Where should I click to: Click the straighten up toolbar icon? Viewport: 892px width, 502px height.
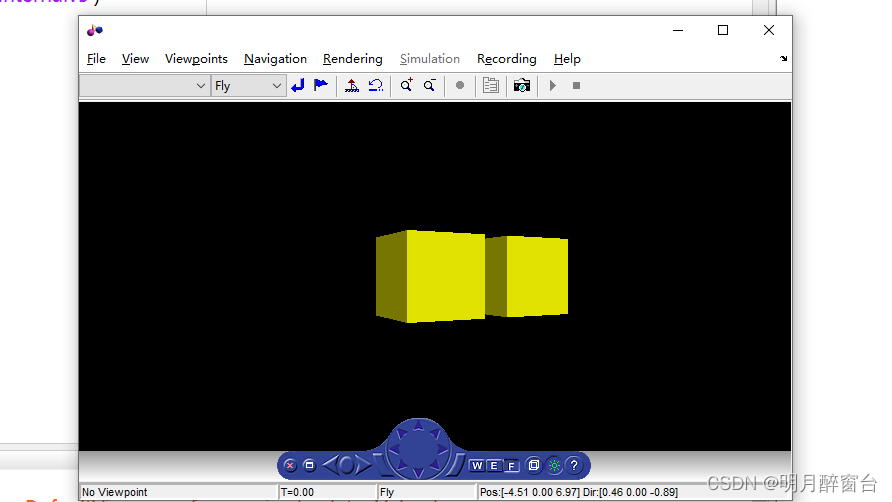pyautogui.click(x=352, y=85)
